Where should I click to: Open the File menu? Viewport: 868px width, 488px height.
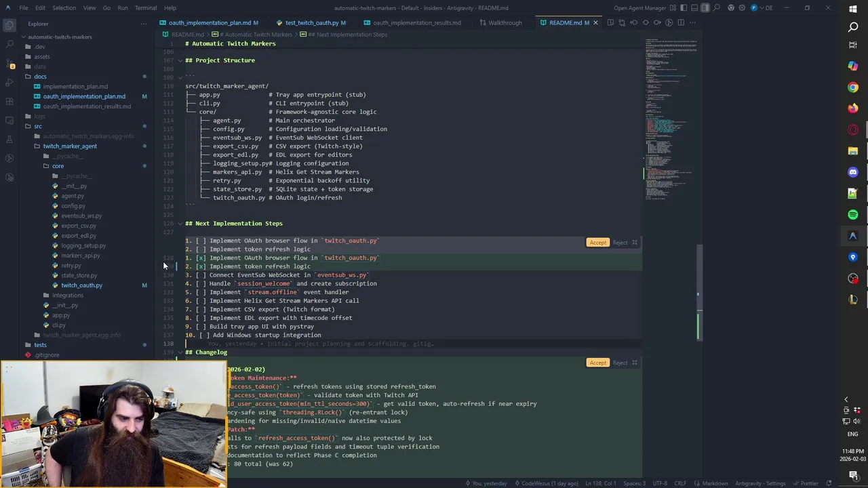pyautogui.click(x=24, y=8)
